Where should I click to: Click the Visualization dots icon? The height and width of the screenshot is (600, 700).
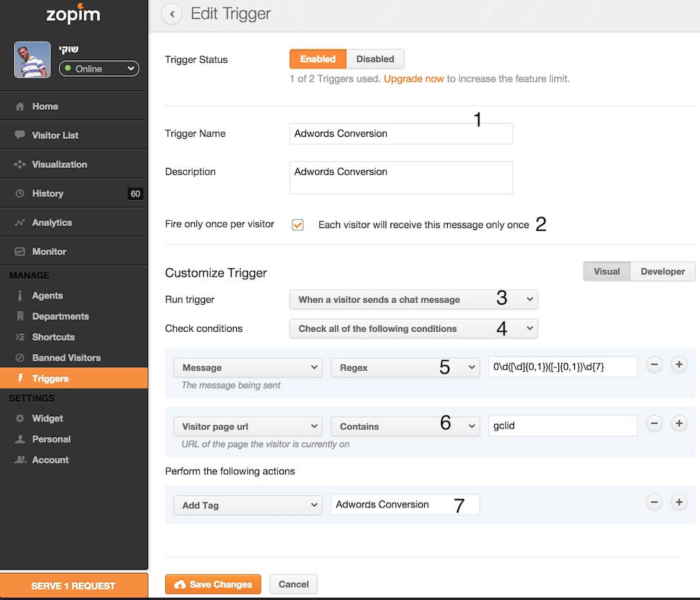tap(19, 165)
